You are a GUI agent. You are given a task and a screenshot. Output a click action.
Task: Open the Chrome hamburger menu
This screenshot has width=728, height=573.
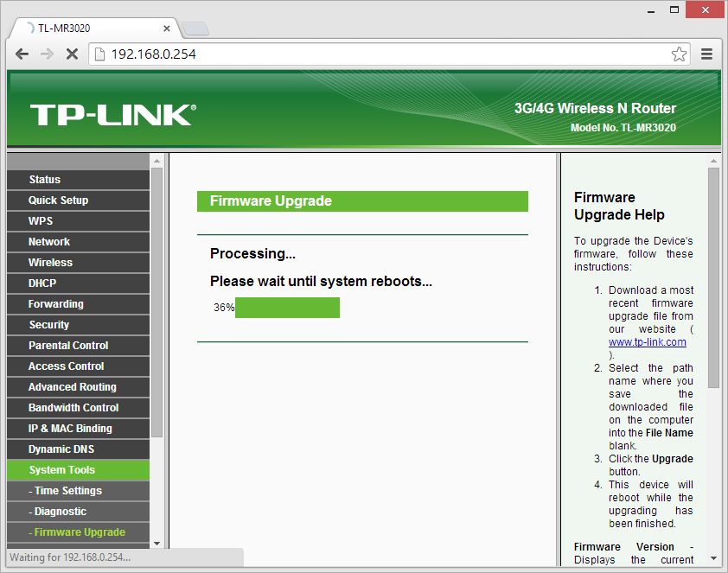click(x=706, y=54)
